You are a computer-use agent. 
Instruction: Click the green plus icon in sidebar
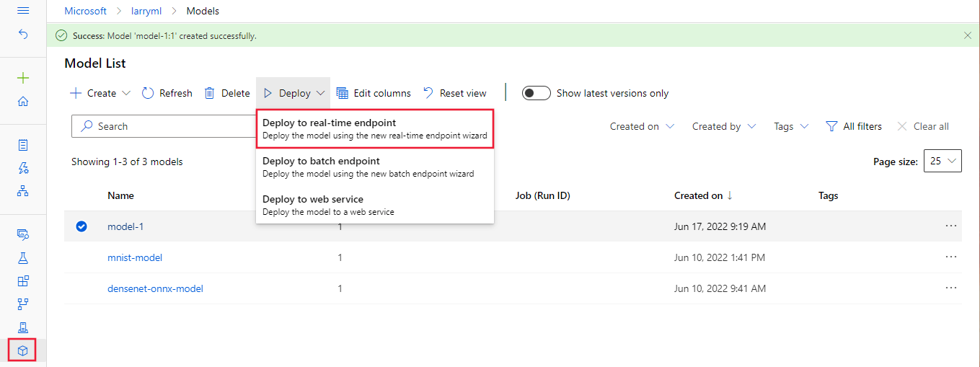pos(23,78)
